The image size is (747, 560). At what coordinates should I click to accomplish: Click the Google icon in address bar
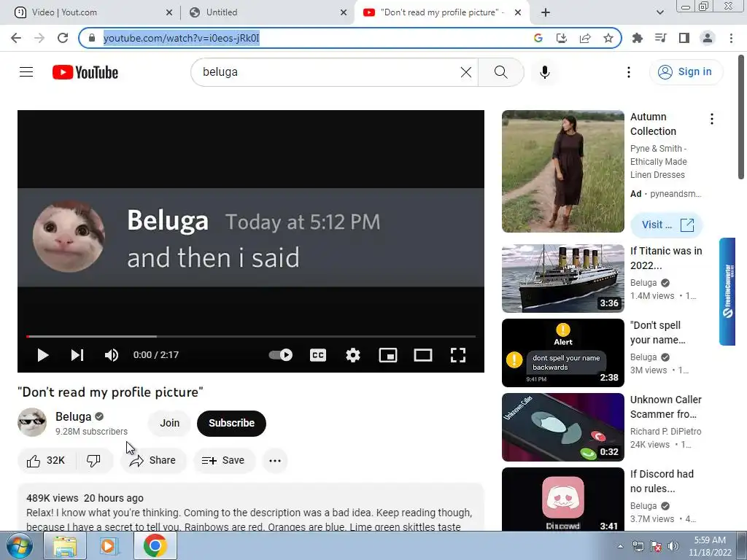(x=538, y=38)
